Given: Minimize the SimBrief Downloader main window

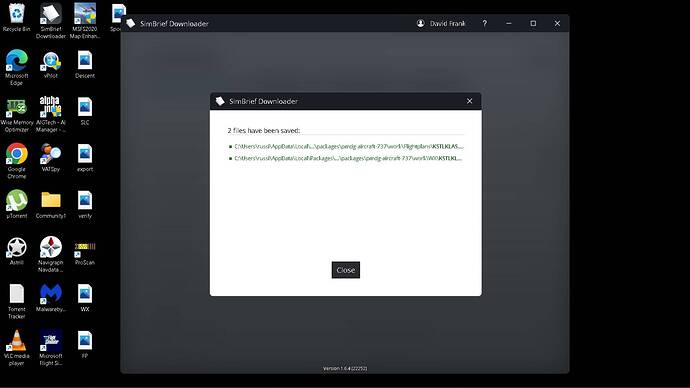Looking at the screenshot, I should click(509, 23).
